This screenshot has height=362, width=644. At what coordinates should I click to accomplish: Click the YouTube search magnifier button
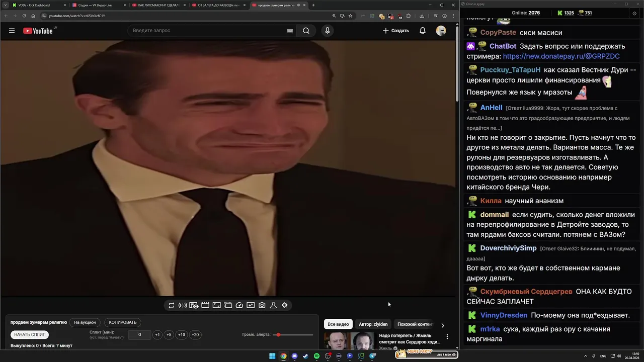[x=306, y=31]
